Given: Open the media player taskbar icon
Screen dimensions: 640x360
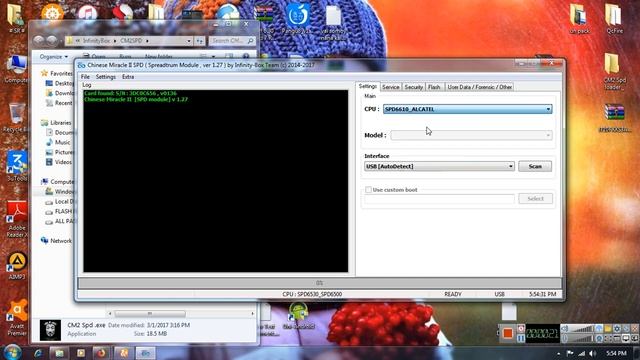Looking at the screenshot, I should point(81,353).
